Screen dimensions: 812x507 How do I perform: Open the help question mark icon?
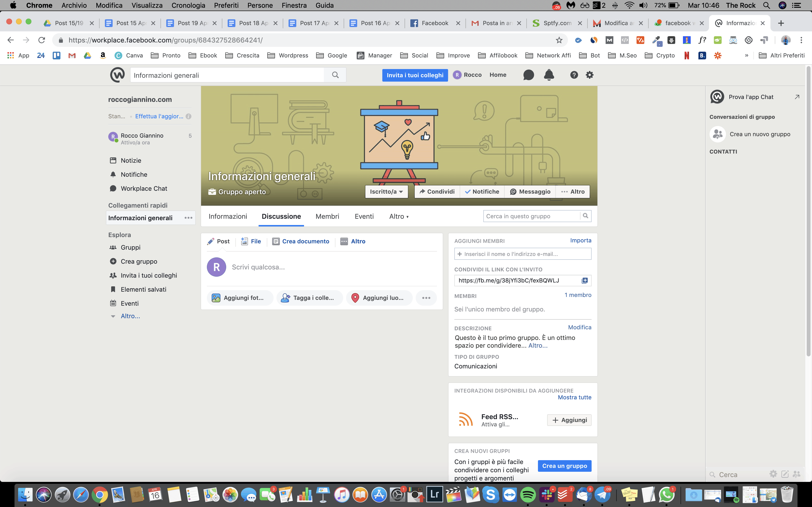[x=574, y=75]
